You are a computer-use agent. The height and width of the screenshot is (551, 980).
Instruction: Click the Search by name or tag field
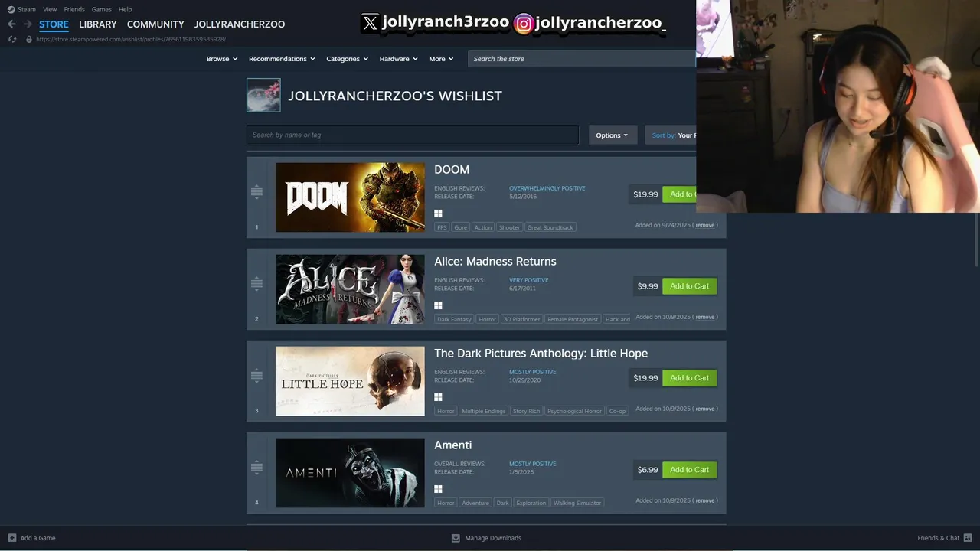413,135
